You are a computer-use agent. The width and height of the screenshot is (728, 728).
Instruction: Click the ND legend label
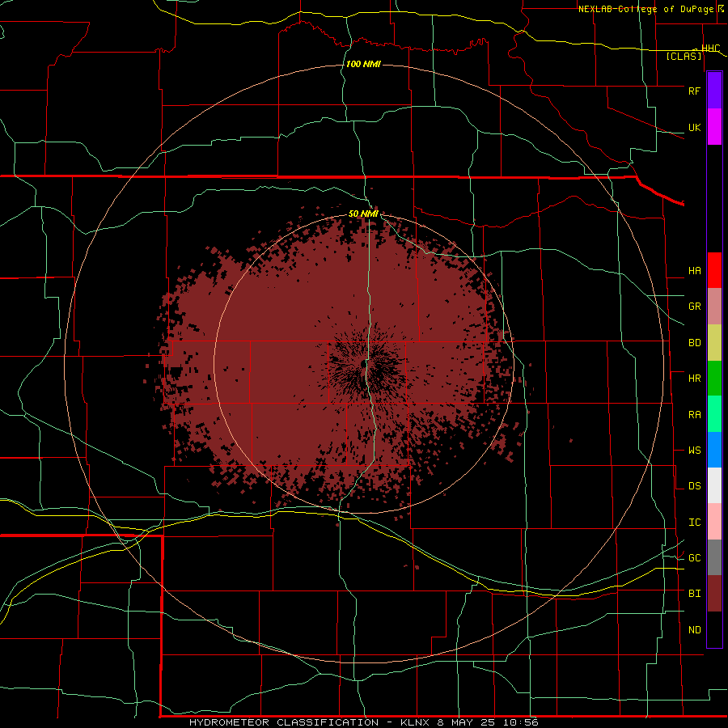tap(694, 630)
